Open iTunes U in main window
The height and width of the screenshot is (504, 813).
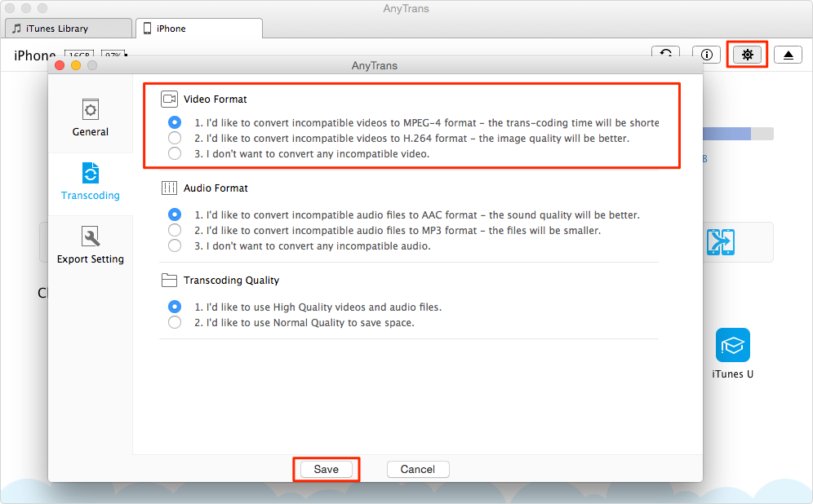click(733, 344)
